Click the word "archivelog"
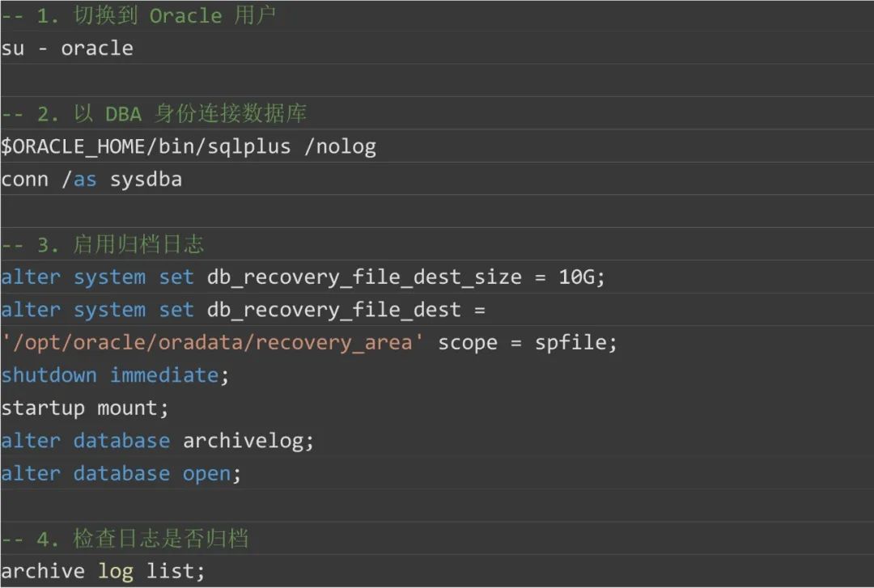Viewport: 874px width, 588px height. click(244, 441)
